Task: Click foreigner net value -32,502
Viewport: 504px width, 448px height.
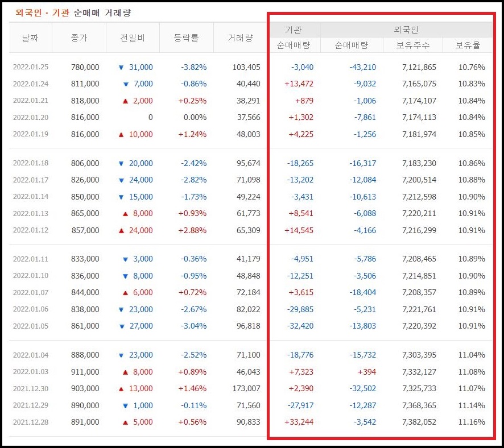Action: [363, 388]
